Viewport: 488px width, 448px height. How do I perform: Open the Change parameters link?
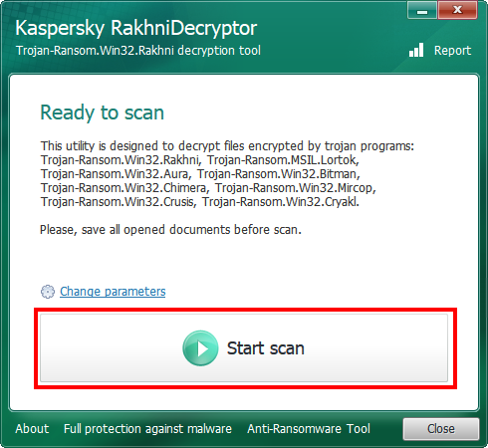pyautogui.click(x=113, y=292)
